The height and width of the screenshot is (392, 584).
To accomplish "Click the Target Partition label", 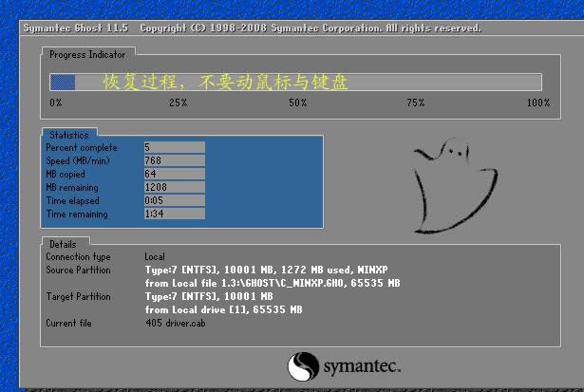I will [x=78, y=297].
